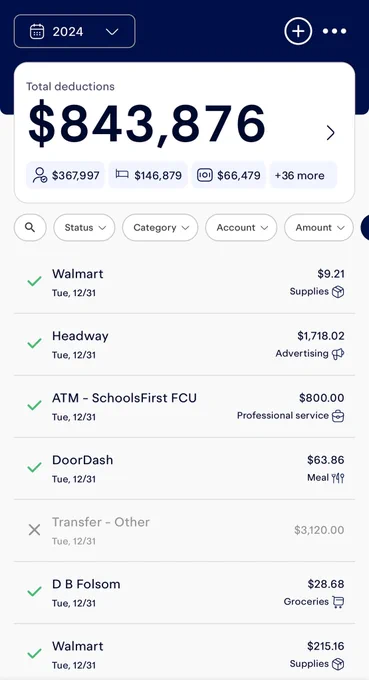Expand the Status filter dropdown

point(84,227)
